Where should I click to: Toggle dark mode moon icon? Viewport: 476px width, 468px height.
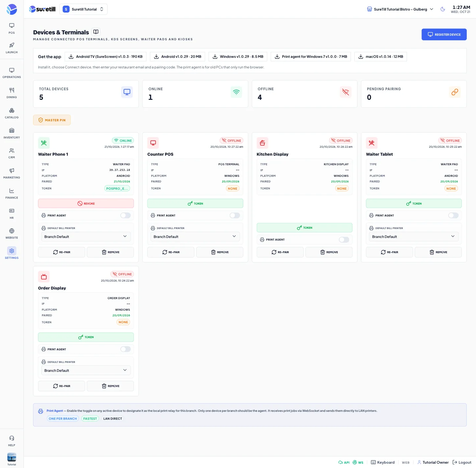click(443, 9)
